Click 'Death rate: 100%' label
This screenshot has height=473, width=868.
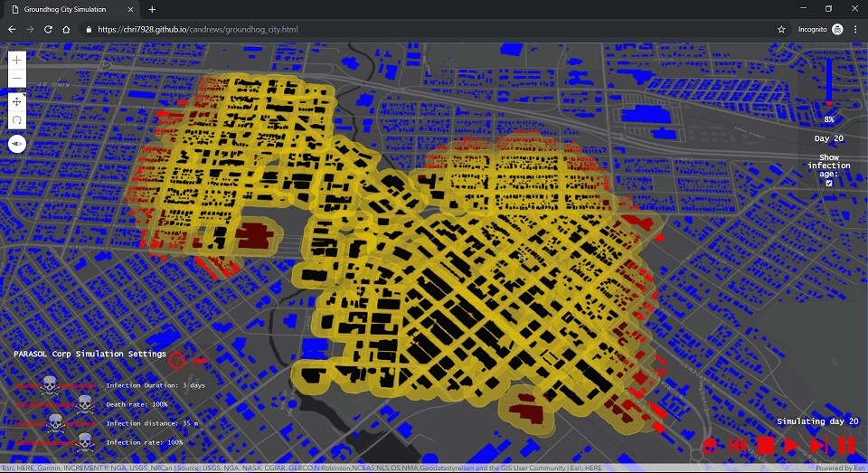pyautogui.click(x=137, y=404)
